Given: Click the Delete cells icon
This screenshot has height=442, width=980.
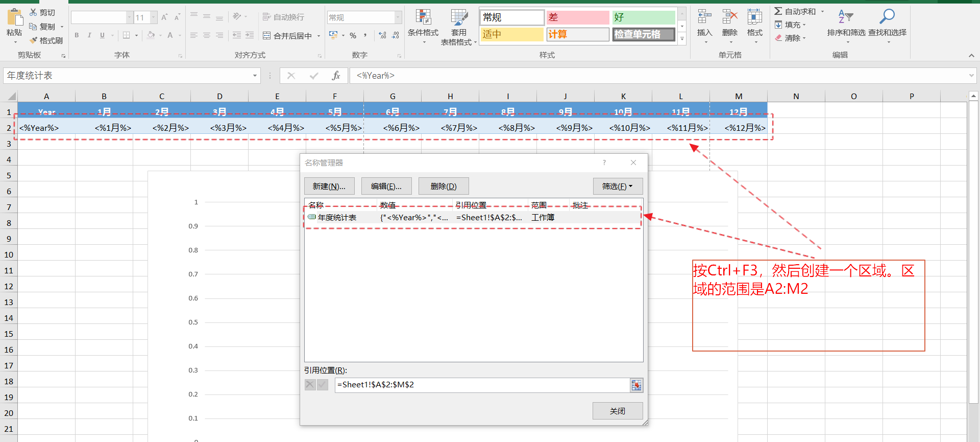Looking at the screenshot, I should coord(730,18).
